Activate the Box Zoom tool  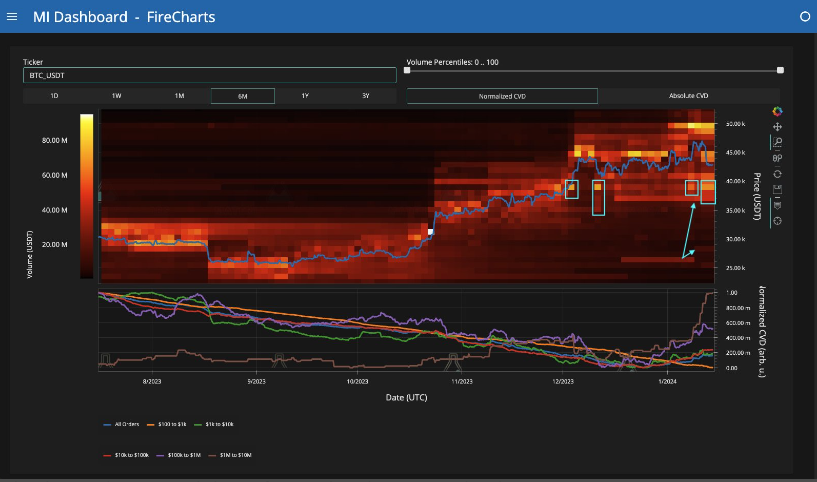click(777, 143)
